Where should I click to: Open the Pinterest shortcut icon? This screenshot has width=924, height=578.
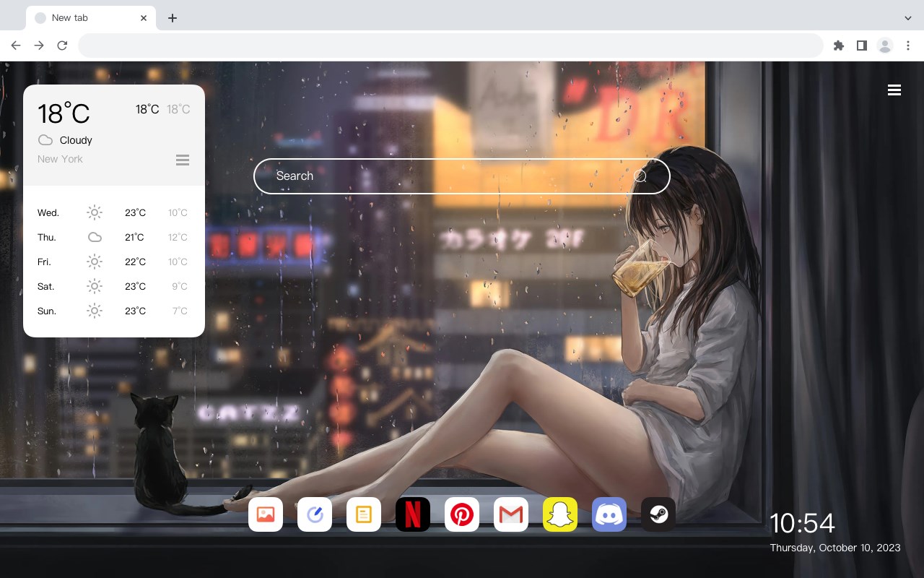(462, 514)
